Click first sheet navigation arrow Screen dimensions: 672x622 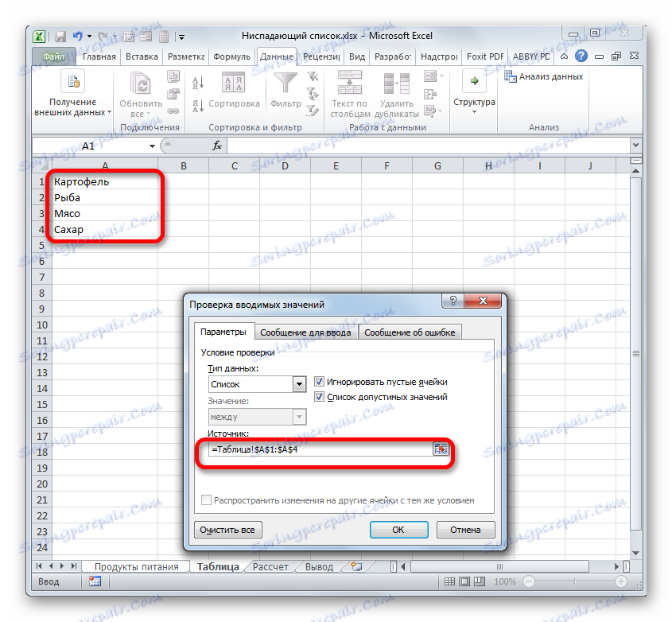tap(40, 566)
